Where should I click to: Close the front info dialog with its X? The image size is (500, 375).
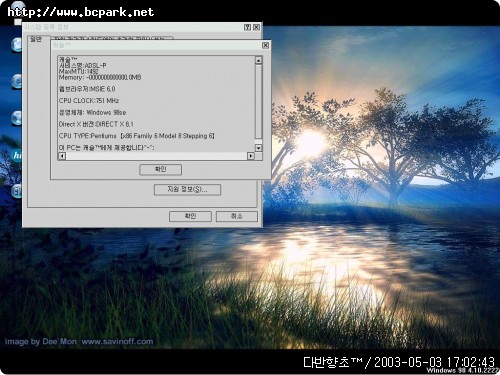click(x=265, y=45)
